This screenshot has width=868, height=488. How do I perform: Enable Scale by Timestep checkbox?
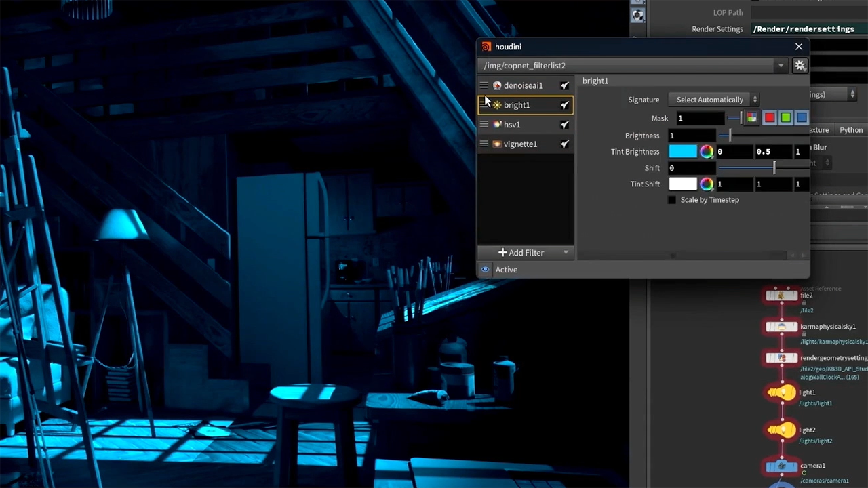[672, 200]
